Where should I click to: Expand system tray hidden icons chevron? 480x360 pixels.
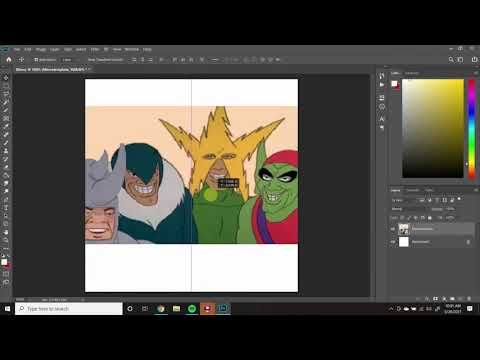pos(391,309)
